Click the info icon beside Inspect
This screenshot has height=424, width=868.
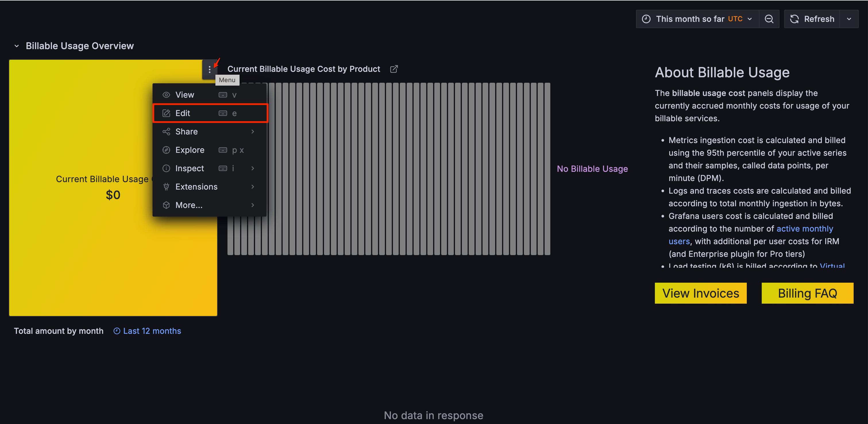coord(166,168)
